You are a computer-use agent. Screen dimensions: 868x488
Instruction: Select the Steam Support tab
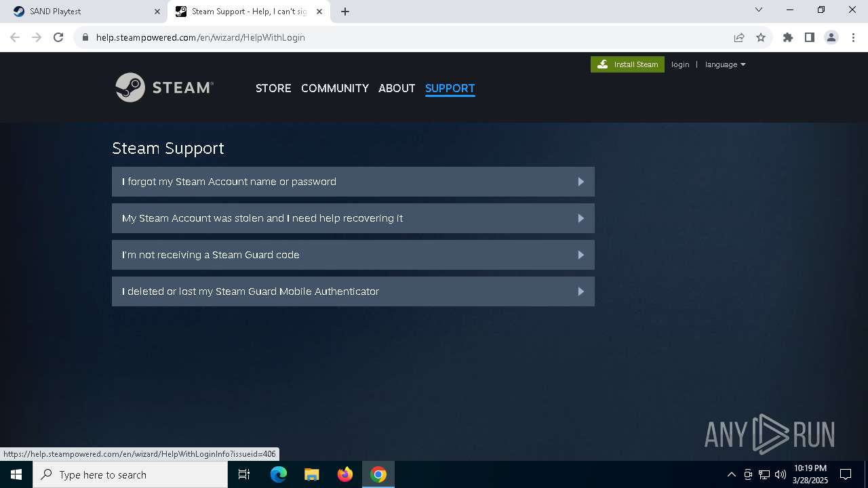pos(249,12)
